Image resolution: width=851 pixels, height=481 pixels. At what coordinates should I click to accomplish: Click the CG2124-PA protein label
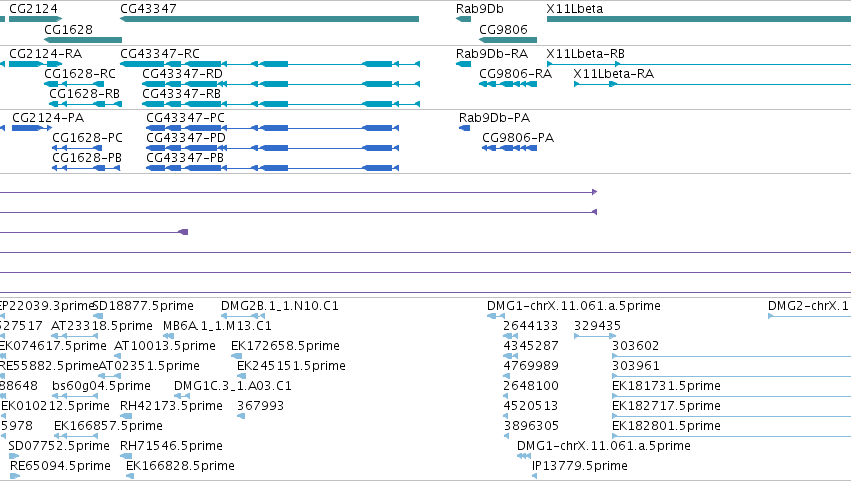click(x=48, y=118)
